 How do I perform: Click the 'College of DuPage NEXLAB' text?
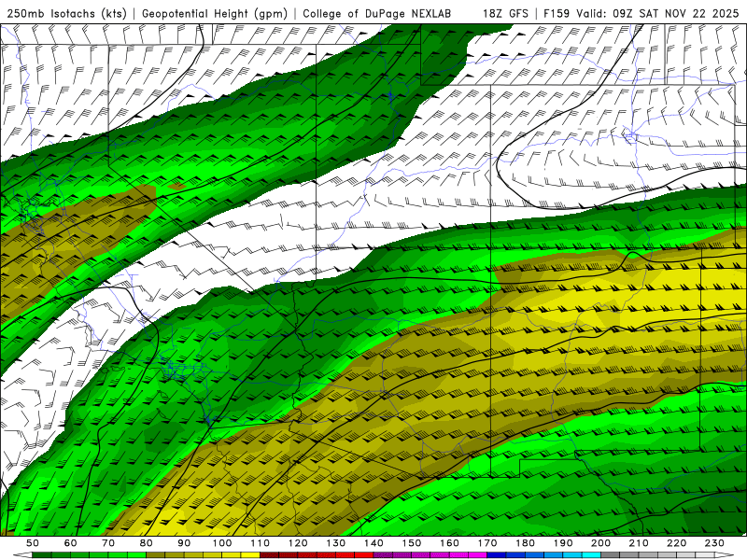tap(376, 13)
